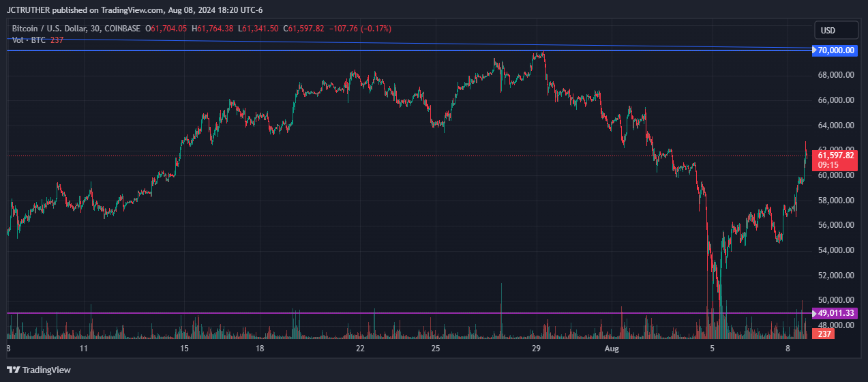This screenshot has height=382, width=868.
Task: Click the close value C61,597.82
Action: 305,29
